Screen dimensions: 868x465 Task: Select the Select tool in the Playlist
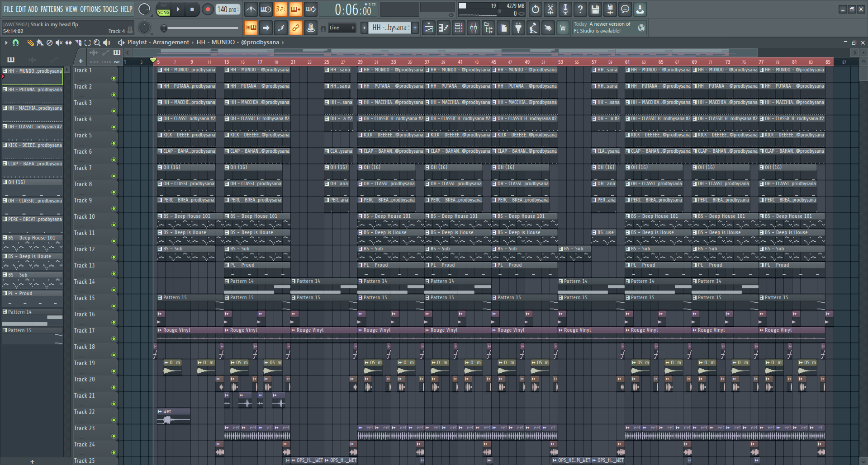(x=87, y=42)
